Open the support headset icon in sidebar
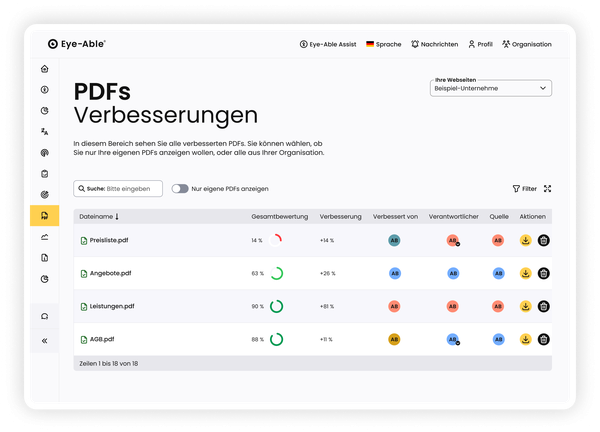Screen dimensions: 600x432 click(x=45, y=316)
